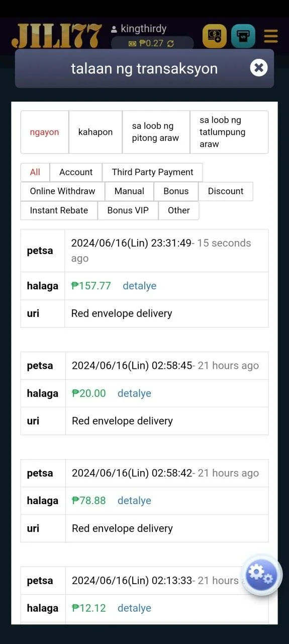Screen dimensions: 289x644
Task: Filter by Bonus VIP type
Action: (128, 210)
